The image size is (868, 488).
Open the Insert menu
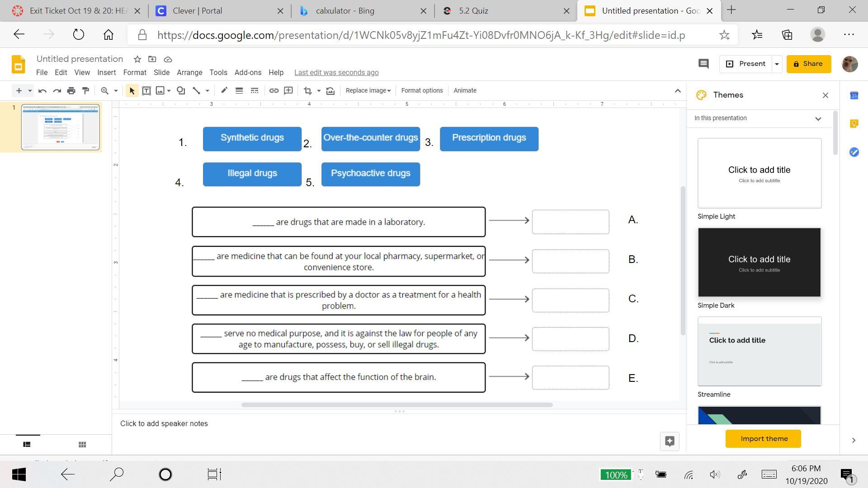click(106, 73)
